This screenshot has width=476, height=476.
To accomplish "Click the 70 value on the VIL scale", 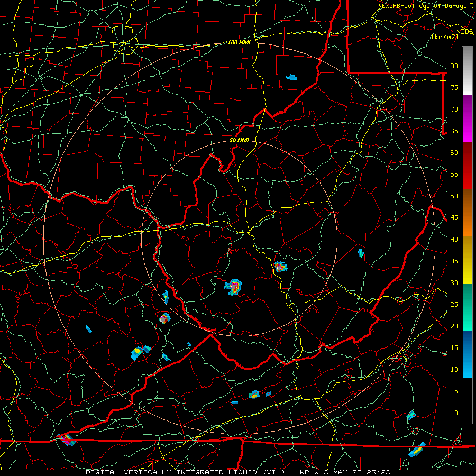I will [454, 109].
